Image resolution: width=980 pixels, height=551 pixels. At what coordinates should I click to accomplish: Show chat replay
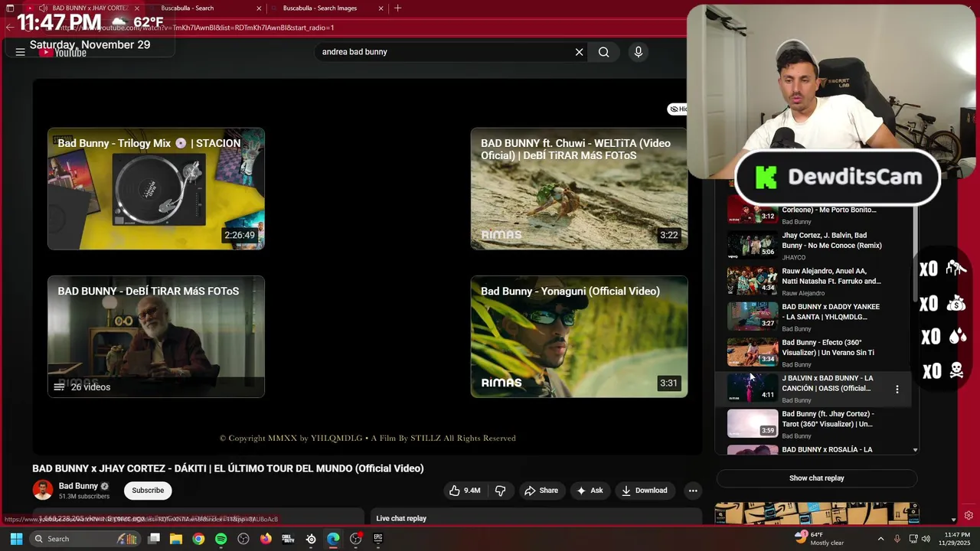pyautogui.click(x=817, y=478)
